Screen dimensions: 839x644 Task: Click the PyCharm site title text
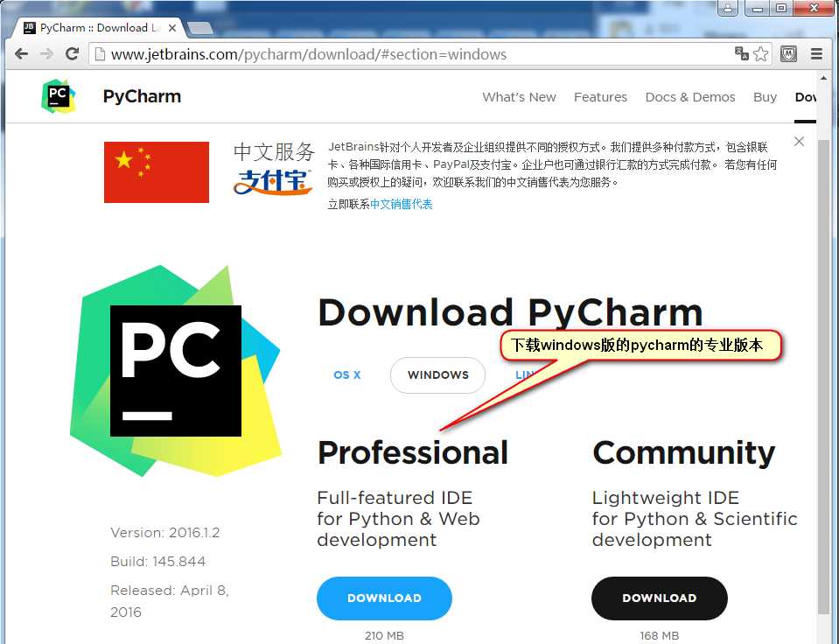(x=142, y=96)
